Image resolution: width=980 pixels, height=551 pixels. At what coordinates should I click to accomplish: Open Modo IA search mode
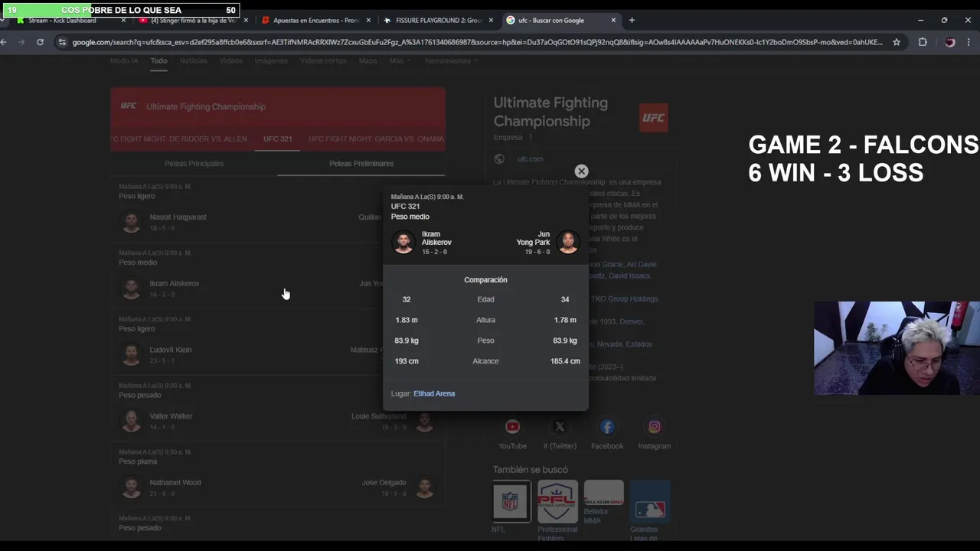[123, 60]
